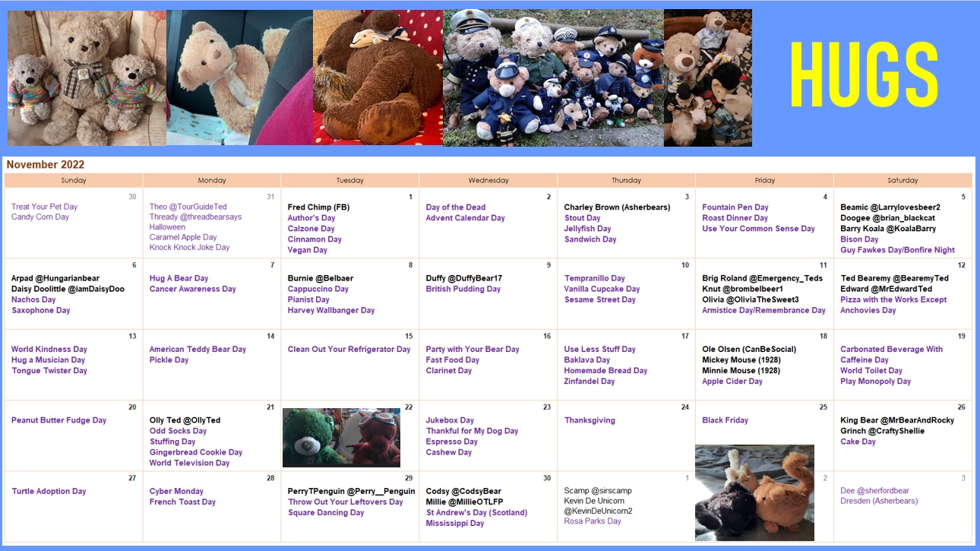The image size is (980, 551).
Task: Click Arpad @Hungarianbear entry
Action: click(x=55, y=278)
